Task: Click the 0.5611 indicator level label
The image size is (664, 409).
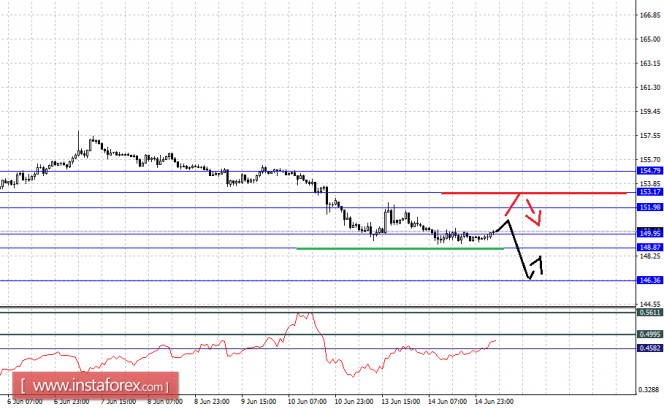Action: tap(650, 312)
